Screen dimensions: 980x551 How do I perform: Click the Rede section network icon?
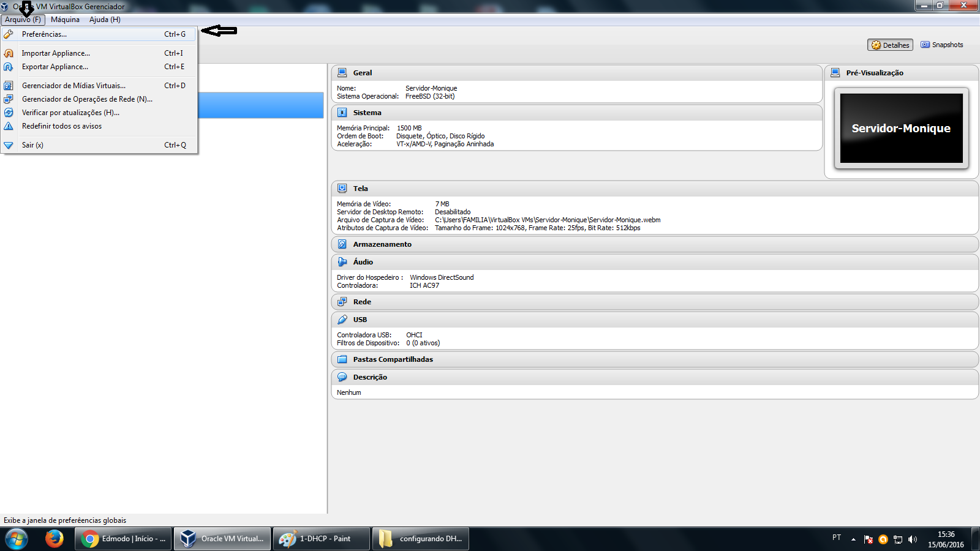pyautogui.click(x=342, y=302)
